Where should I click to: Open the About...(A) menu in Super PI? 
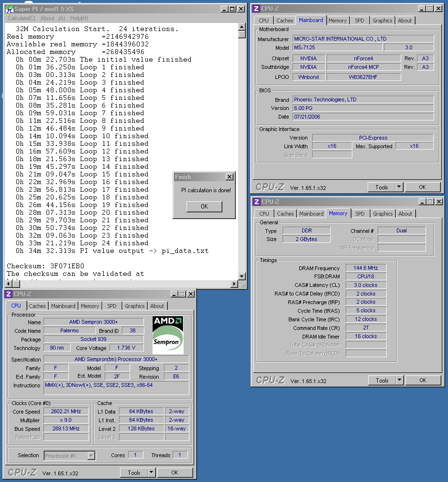(x=53, y=18)
